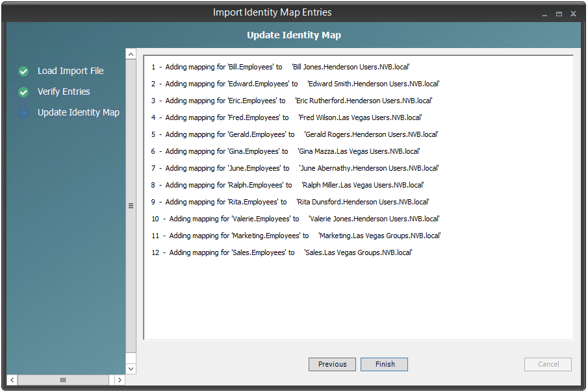Select log line 2 for 'Edward.Employees'
Screen dimensions: 588x392
pyautogui.click(x=296, y=84)
